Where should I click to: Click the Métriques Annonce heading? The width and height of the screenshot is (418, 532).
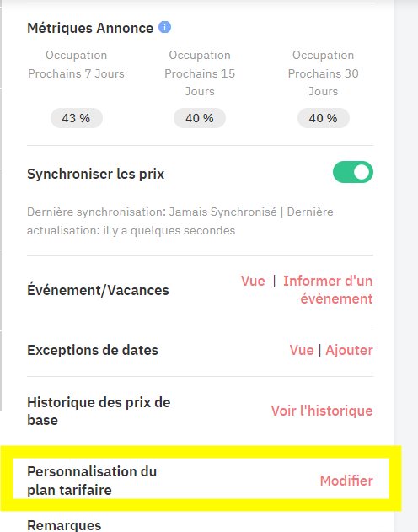[x=90, y=28]
